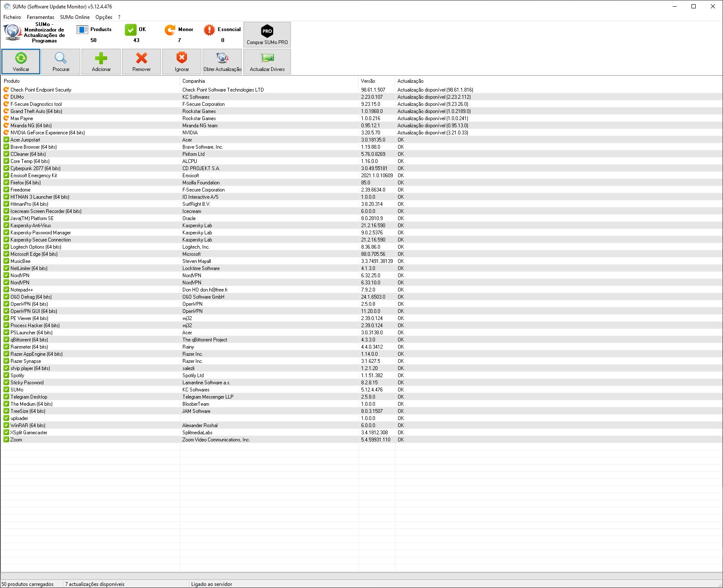Image resolution: width=723 pixels, height=588 pixels.
Task: Sort list by Actualização column header
Action: coord(559,81)
